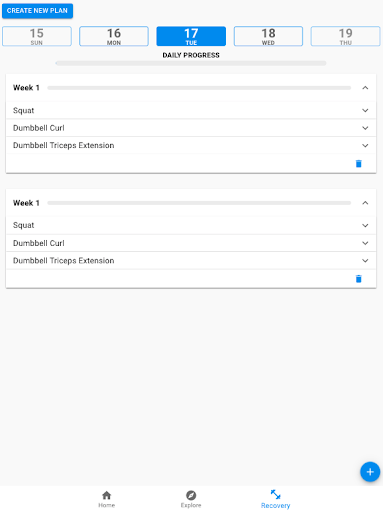The height and width of the screenshot is (512, 383).
Task: Click the Create New Plan button
Action: click(x=37, y=11)
